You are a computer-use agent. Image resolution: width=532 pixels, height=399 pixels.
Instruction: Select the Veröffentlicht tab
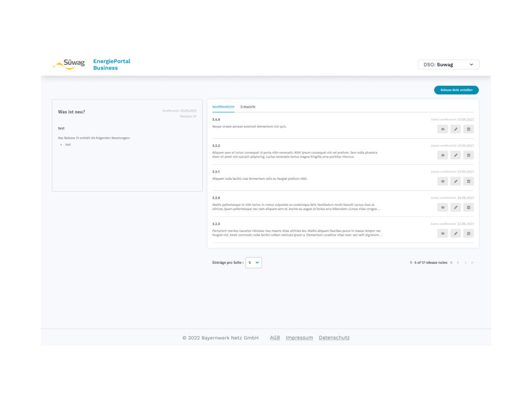click(x=223, y=107)
